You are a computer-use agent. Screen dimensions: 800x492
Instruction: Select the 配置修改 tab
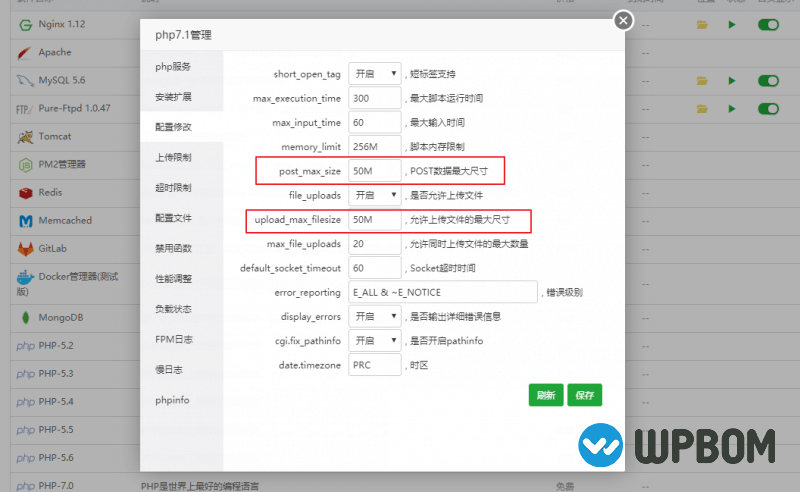coord(182,127)
